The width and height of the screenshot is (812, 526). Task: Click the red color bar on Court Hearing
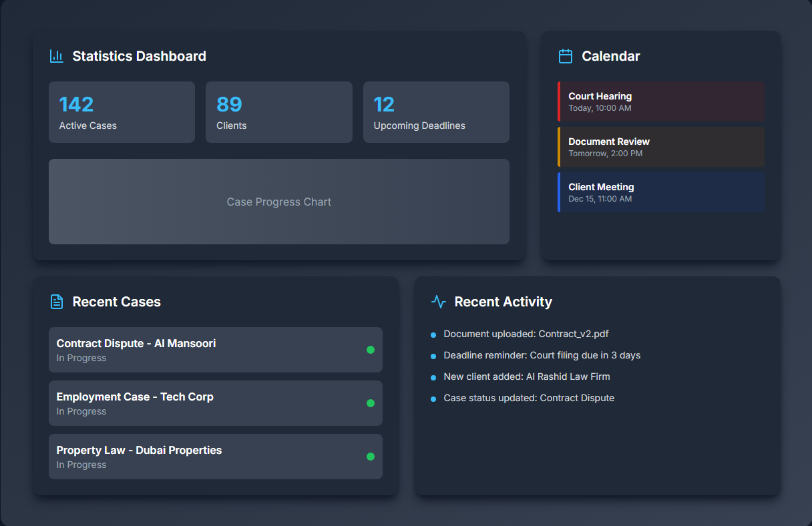click(x=560, y=101)
